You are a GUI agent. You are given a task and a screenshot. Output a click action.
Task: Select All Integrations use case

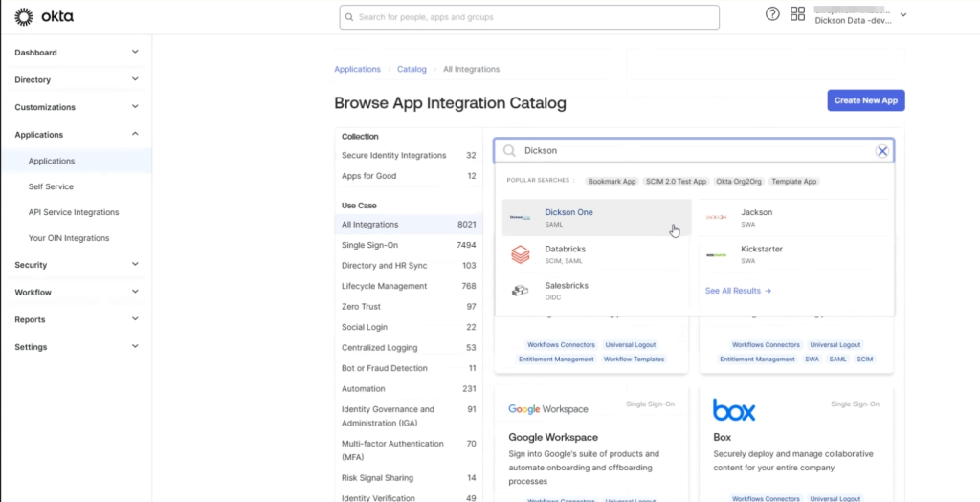(409, 224)
